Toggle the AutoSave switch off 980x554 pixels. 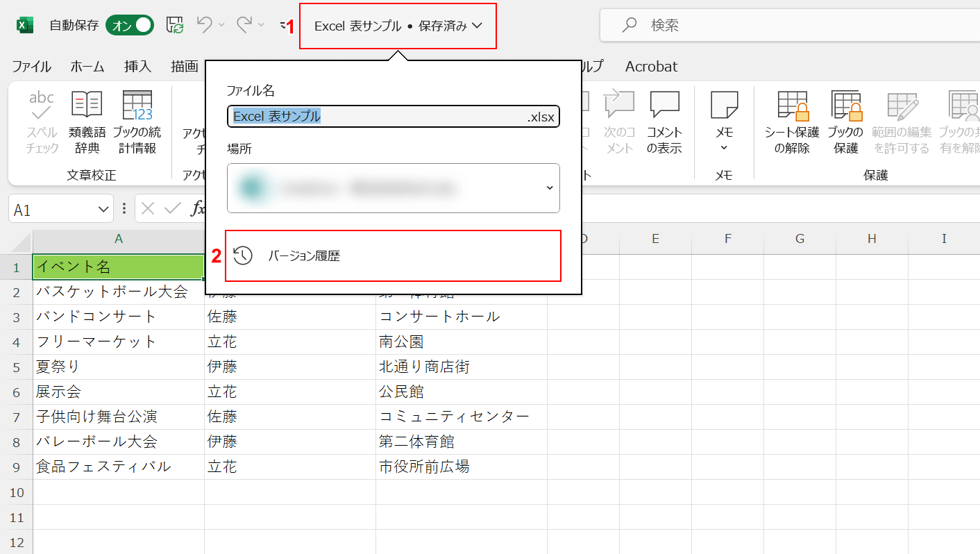coord(130,25)
